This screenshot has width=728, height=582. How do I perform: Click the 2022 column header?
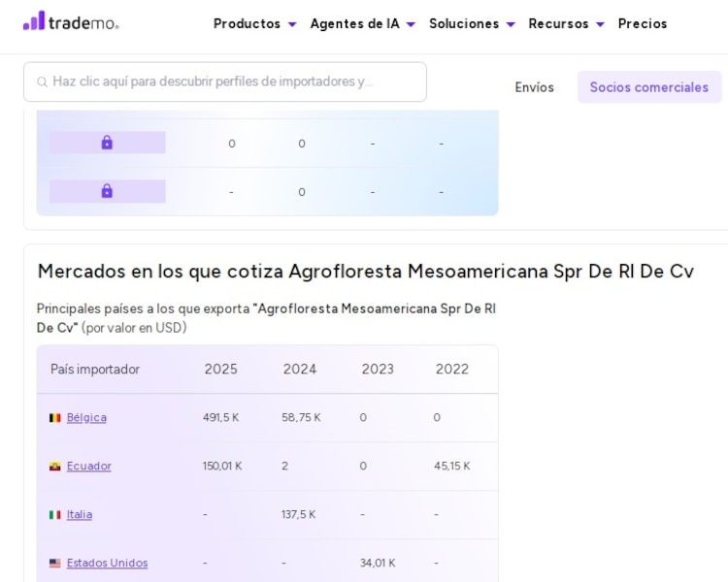pos(451,370)
